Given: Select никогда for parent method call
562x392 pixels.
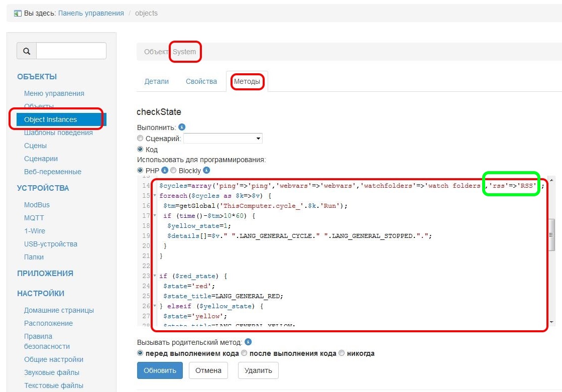Looking at the screenshot, I should pyautogui.click(x=342, y=353).
